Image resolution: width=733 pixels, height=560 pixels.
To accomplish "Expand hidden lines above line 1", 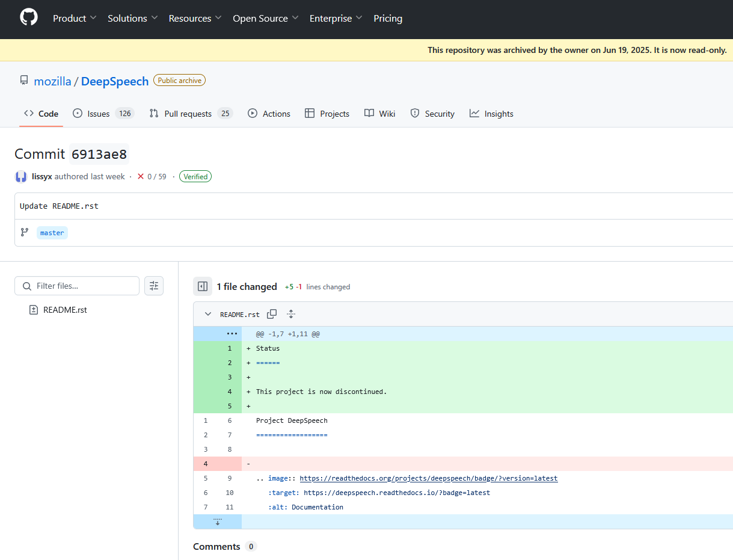I will pyautogui.click(x=232, y=334).
